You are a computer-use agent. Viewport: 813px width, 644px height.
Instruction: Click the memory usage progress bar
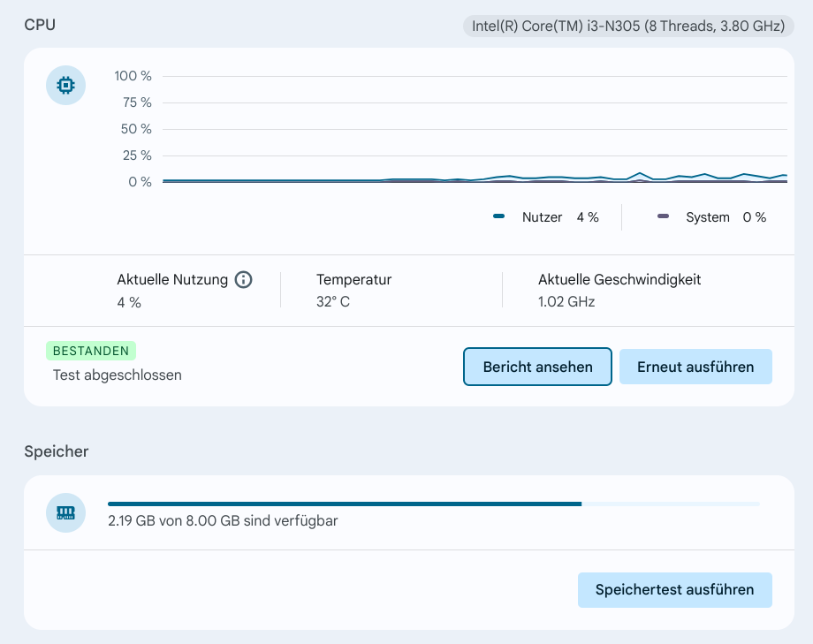433,504
